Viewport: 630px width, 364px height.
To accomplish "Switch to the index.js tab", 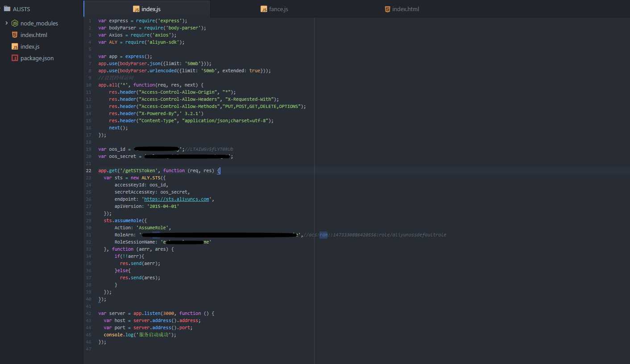I will click(147, 9).
